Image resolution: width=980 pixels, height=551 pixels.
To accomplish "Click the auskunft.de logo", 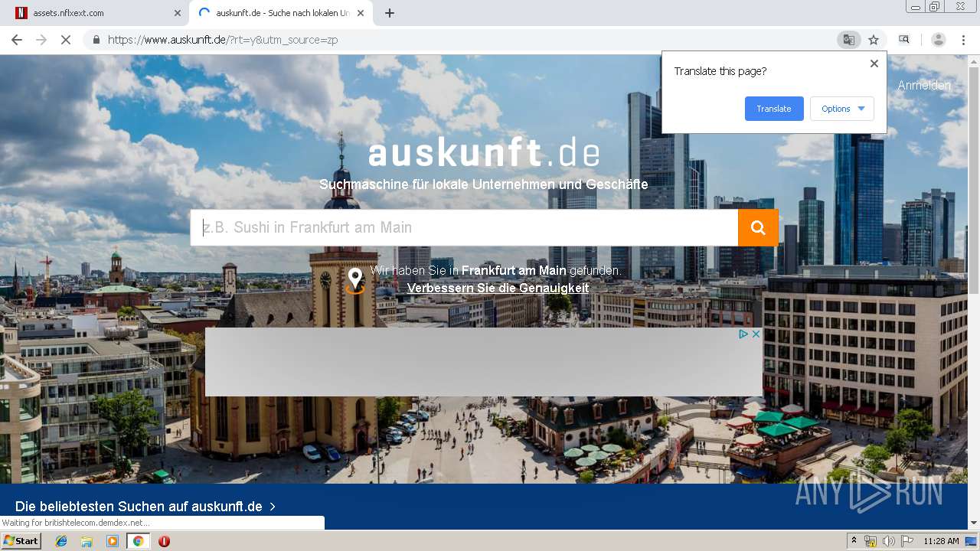I will pyautogui.click(x=484, y=153).
